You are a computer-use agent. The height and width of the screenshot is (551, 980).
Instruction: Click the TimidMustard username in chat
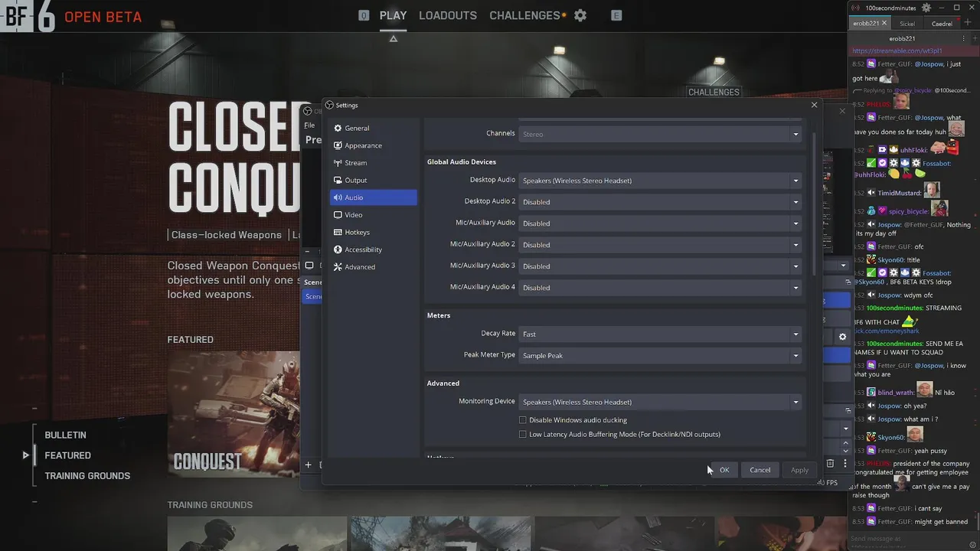tap(899, 194)
